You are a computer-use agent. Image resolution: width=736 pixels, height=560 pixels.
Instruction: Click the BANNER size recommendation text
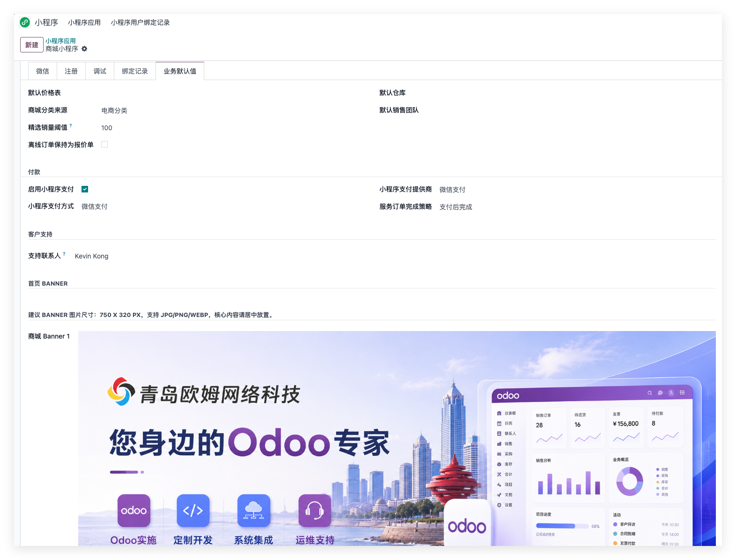[151, 315]
